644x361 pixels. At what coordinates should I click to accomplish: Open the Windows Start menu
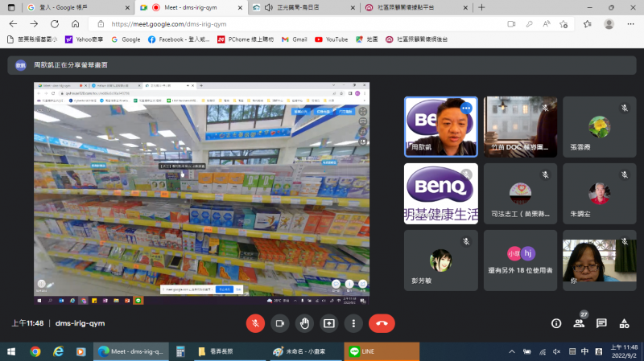click(x=11, y=351)
